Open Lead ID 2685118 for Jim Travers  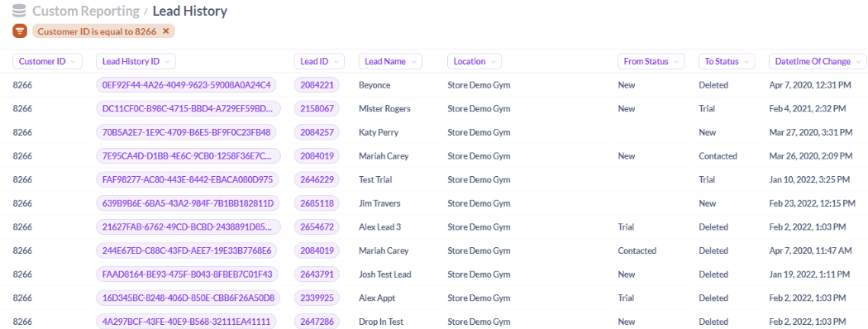click(317, 203)
